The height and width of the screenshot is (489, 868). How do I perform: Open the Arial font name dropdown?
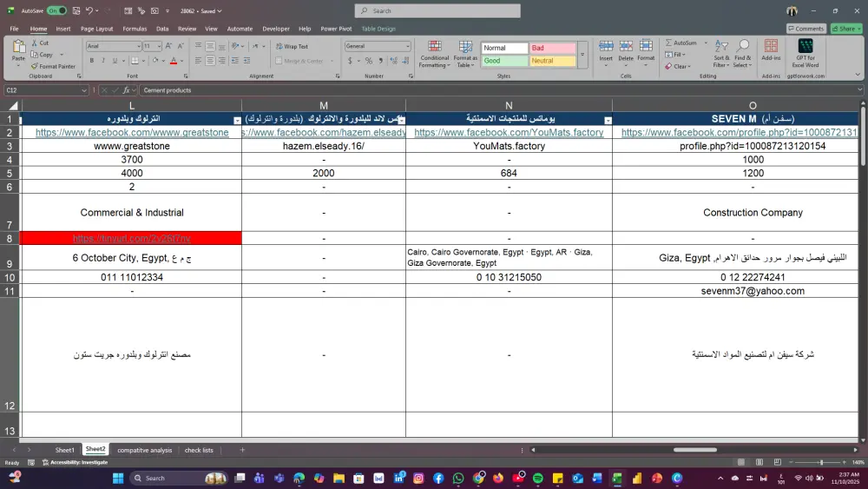pyautogui.click(x=138, y=46)
